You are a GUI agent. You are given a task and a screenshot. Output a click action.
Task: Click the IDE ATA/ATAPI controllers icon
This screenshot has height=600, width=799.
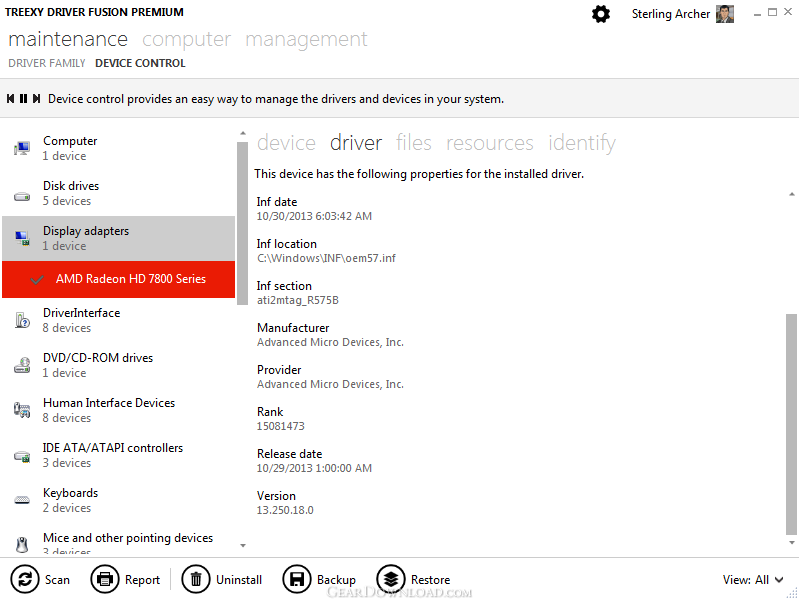(22, 456)
